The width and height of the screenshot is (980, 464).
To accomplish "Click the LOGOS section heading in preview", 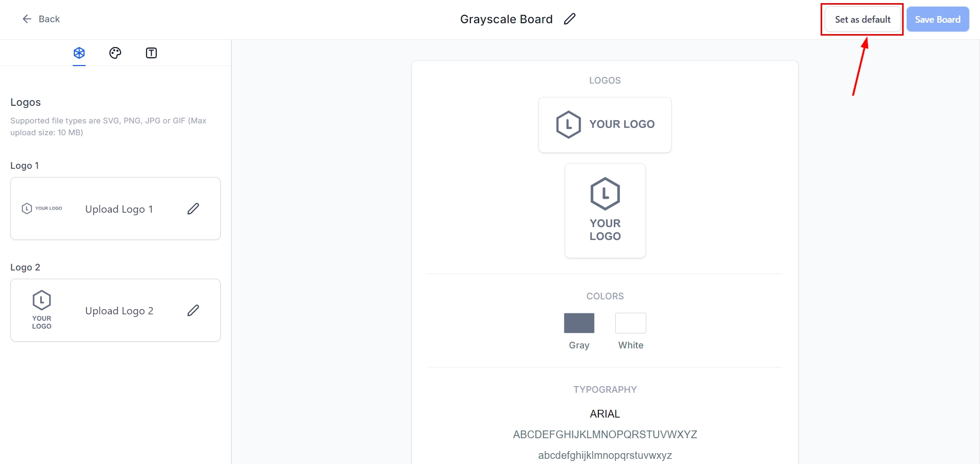I will [x=605, y=81].
